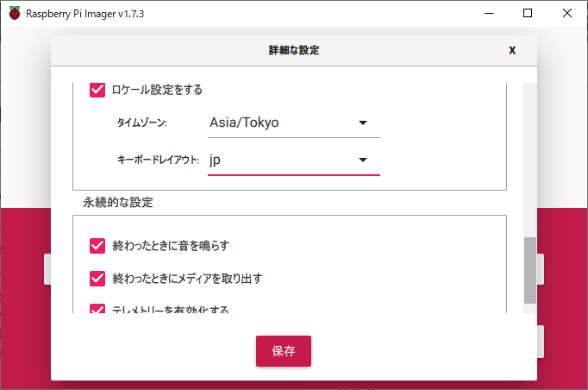Uncheck the ロケール設定をする checkbox
The image size is (588, 390).
[x=97, y=90]
